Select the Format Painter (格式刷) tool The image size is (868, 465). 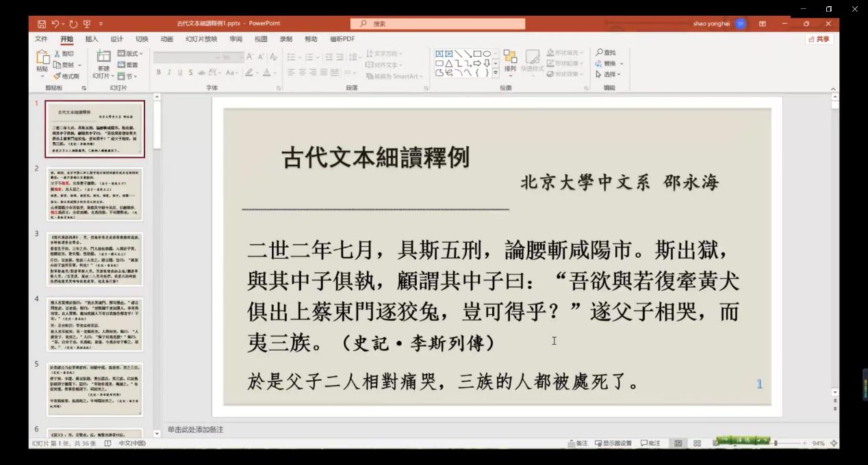[66, 76]
